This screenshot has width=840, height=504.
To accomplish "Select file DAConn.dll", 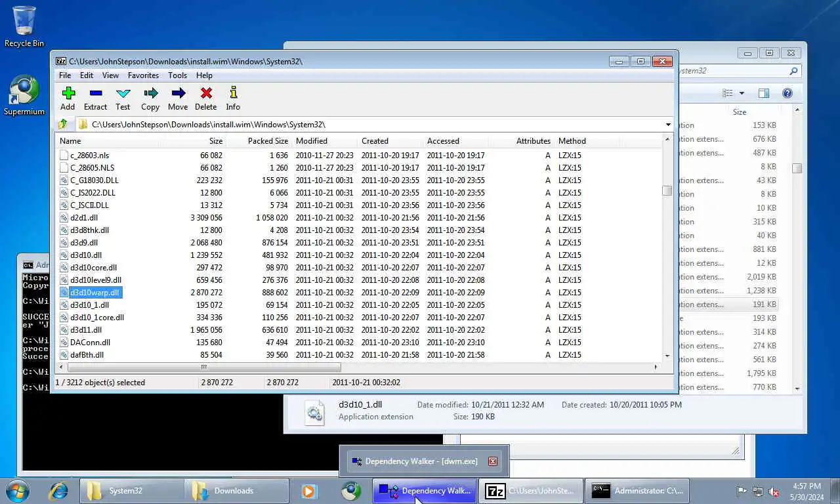I will [x=90, y=343].
